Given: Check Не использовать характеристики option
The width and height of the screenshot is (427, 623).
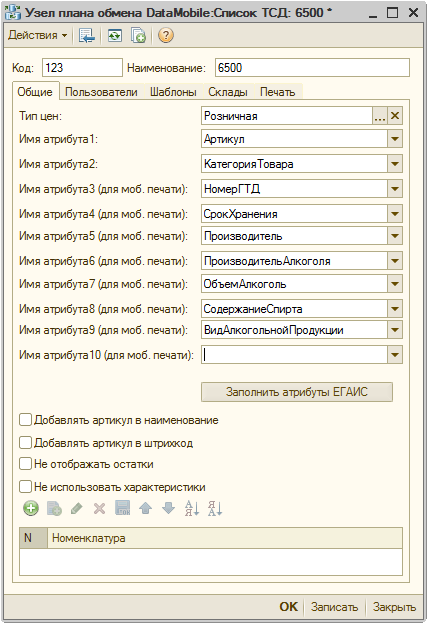Looking at the screenshot, I should [x=25, y=487].
